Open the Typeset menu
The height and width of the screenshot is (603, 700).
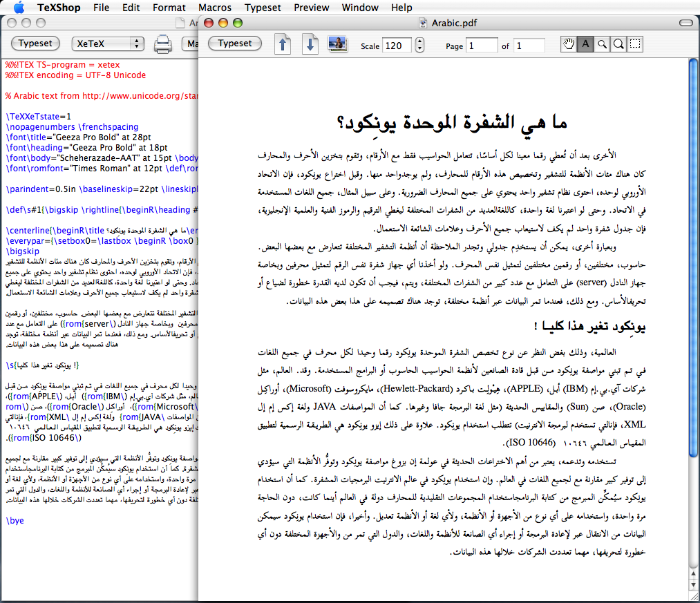[263, 8]
